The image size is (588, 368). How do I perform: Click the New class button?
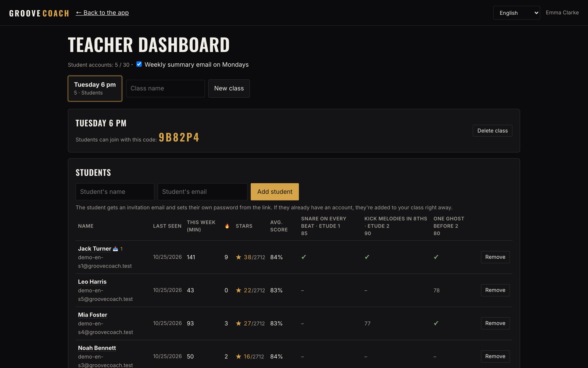pos(229,88)
